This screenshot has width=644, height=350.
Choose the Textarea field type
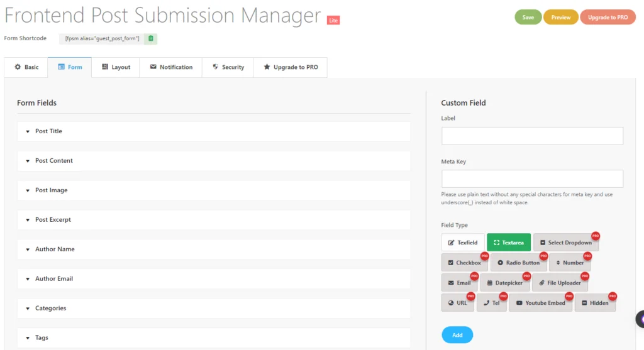(508, 243)
